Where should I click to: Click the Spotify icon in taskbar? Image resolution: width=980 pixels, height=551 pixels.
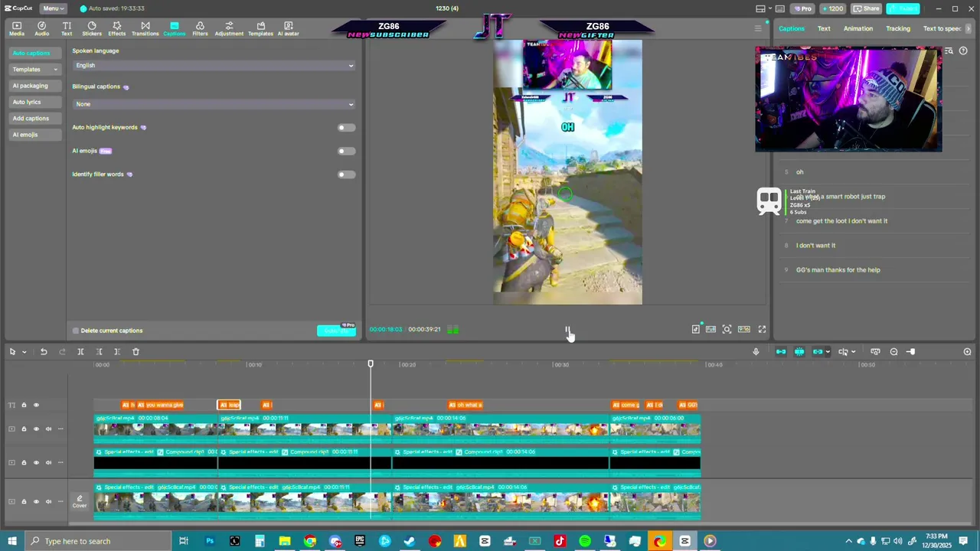point(585,541)
